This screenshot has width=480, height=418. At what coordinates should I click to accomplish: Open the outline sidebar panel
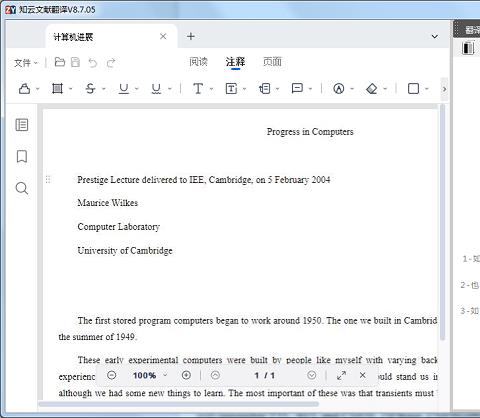(x=22, y=125)
